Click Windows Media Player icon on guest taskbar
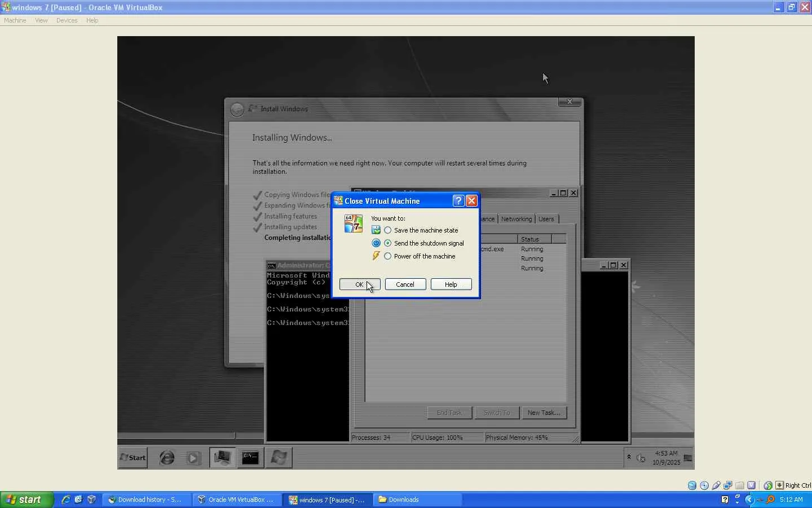The image size is (812, 508). [x=193, y=458]
